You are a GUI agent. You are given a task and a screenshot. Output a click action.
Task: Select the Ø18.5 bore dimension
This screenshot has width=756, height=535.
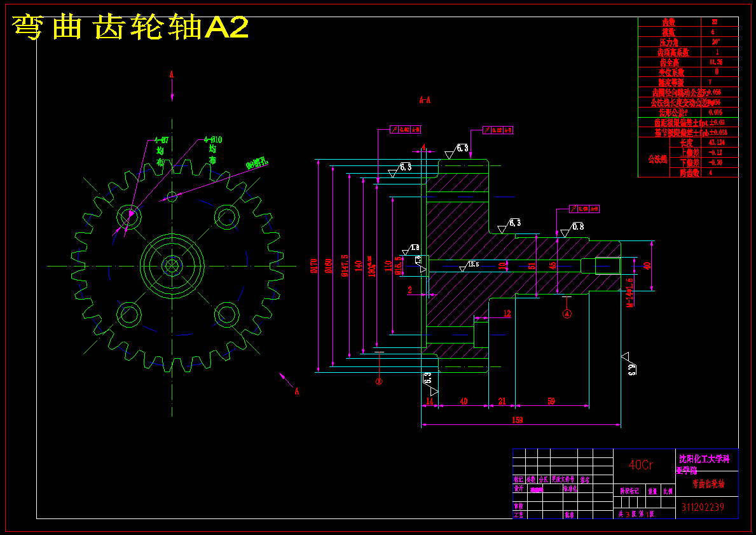pos(398,266)
